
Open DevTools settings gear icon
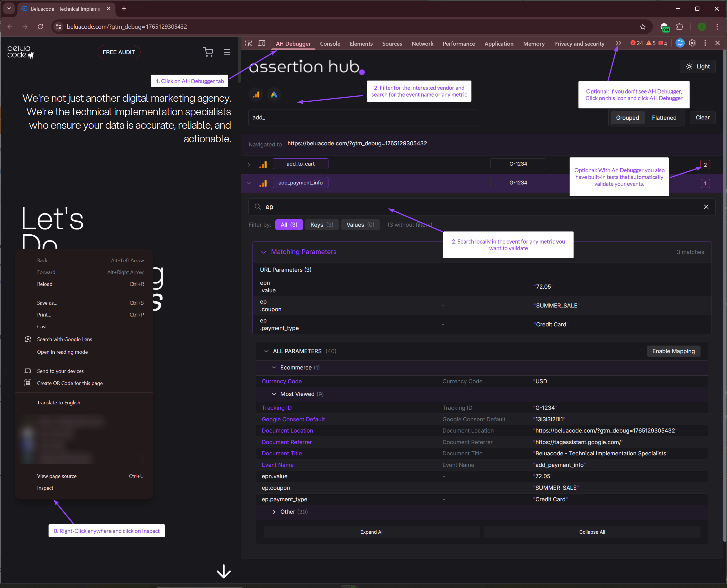click(x=692, y=43)
